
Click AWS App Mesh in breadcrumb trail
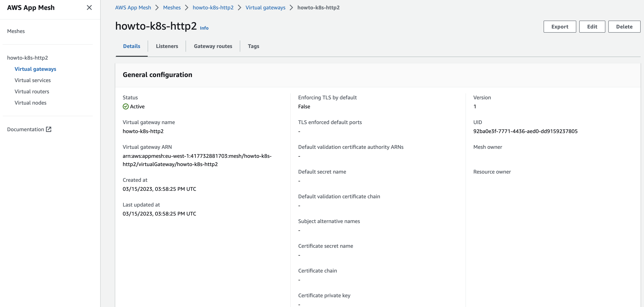[x=133, y=7]
